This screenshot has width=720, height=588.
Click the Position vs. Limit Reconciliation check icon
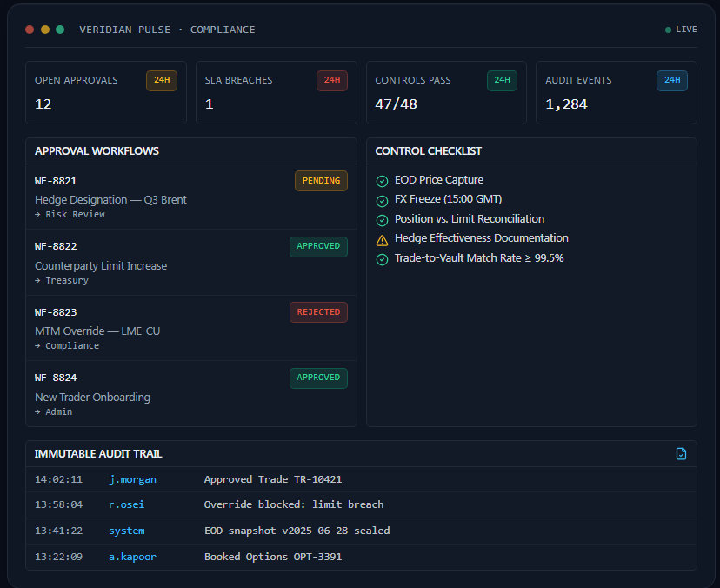[x=382, y=221]
